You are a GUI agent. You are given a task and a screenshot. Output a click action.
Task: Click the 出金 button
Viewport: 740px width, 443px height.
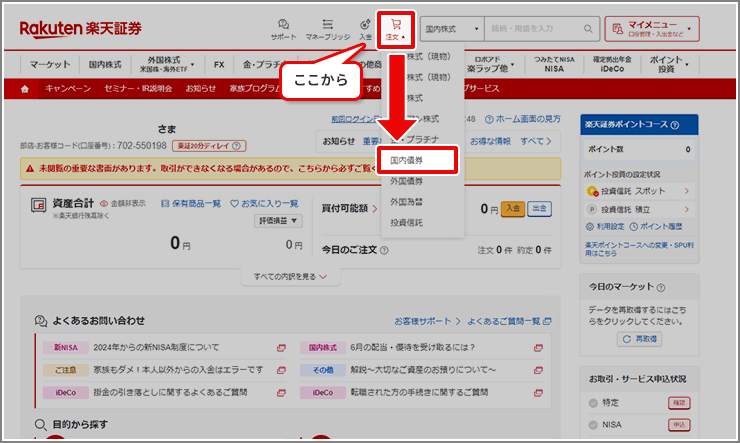tap(539, 209)
